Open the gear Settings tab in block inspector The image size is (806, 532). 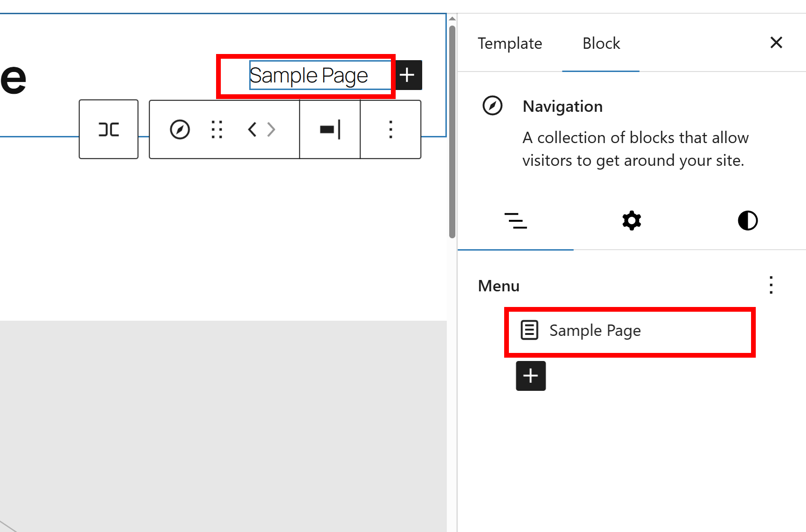pos(632,221)
